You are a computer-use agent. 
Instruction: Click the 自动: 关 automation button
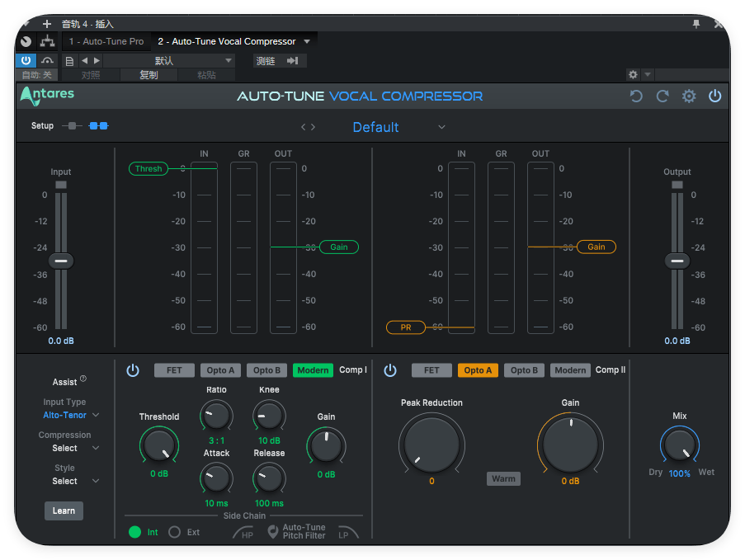pyautogui.click(x=36, y=75)
